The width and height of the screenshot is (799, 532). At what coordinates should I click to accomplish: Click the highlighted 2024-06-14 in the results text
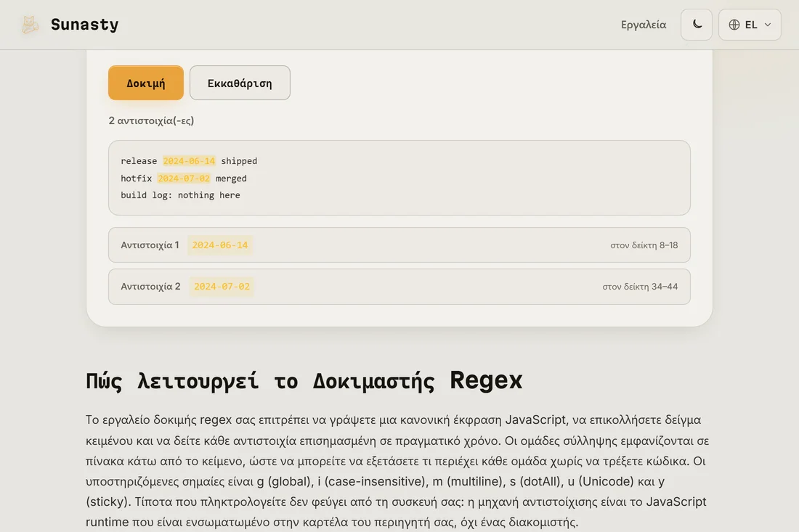coord(189,161)
